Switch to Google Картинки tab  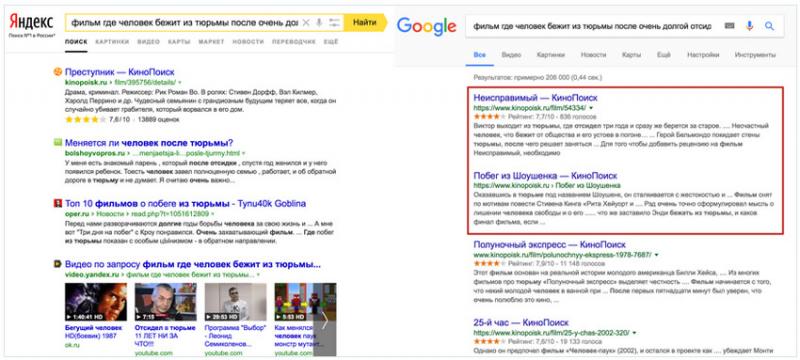tap(551, 55)
